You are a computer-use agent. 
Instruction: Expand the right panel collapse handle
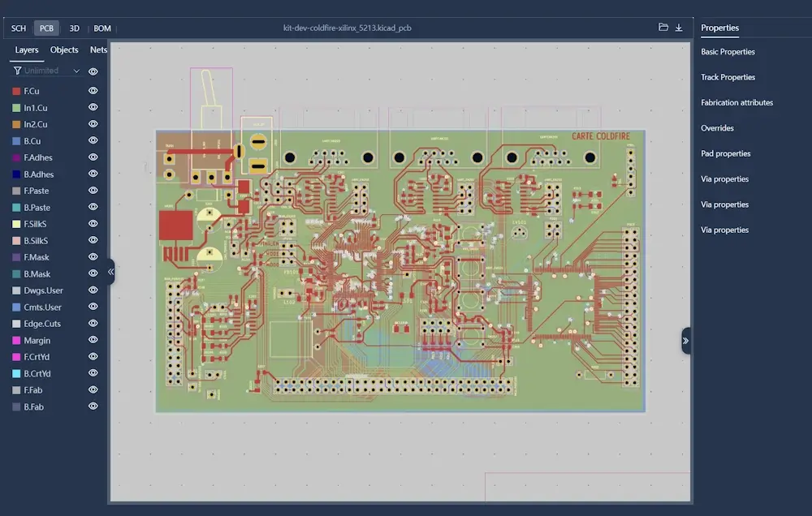coord(685,341)
